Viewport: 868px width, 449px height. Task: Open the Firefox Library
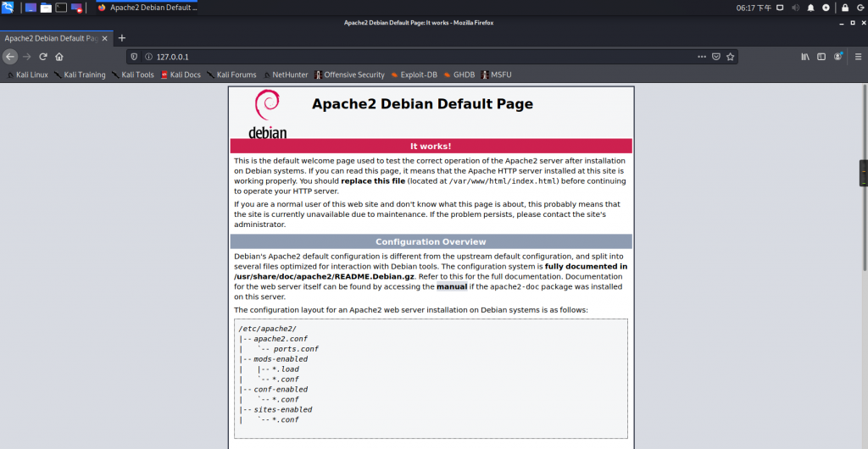805,57
